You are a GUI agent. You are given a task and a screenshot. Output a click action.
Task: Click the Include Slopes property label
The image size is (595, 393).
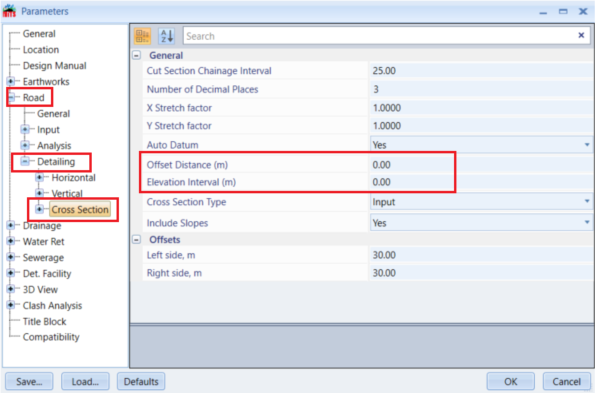177,223
